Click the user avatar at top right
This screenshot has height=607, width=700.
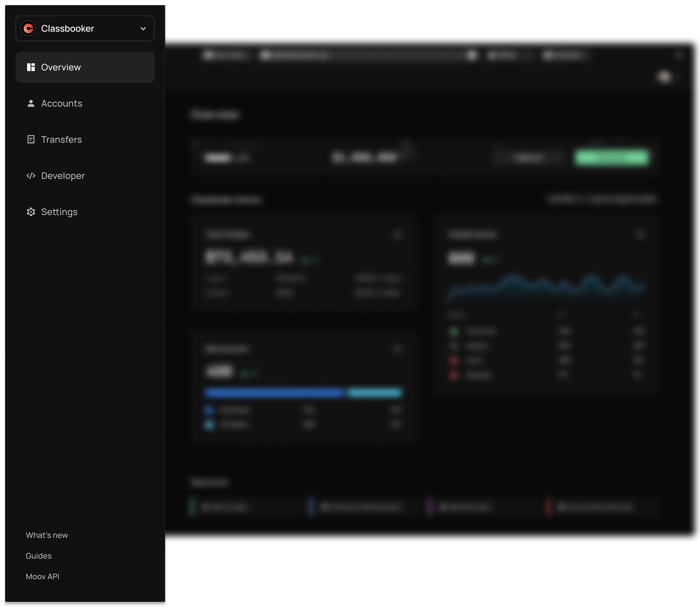tap(664, 77)
